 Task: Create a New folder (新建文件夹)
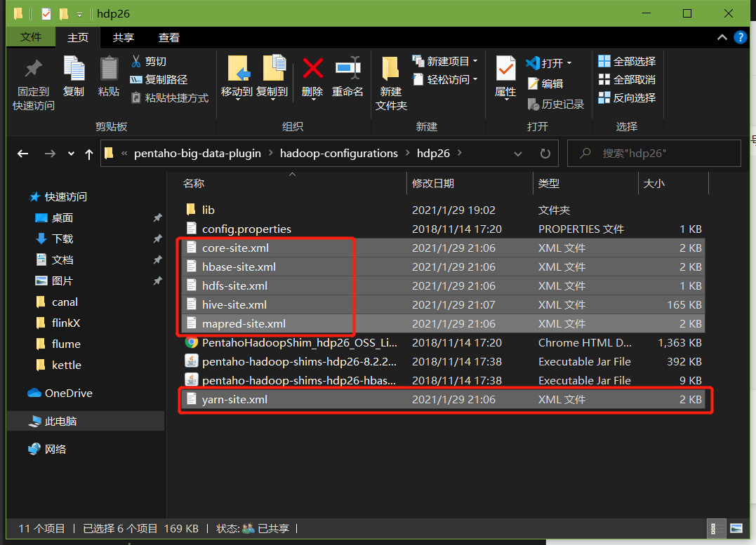tap(390, 83)
